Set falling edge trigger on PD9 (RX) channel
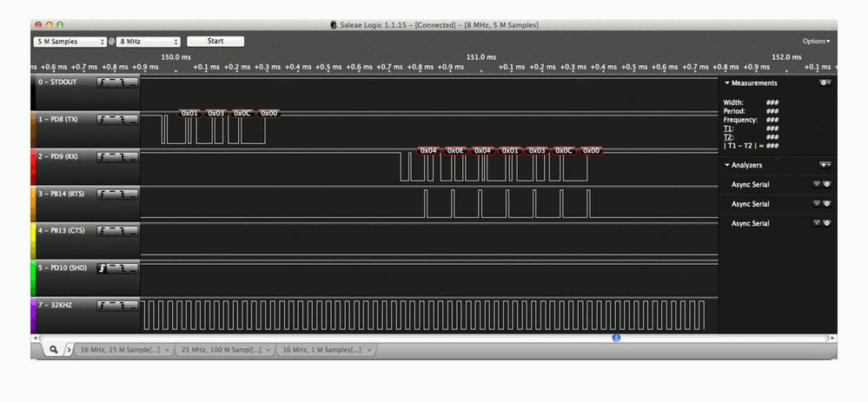The height and width of the screenshot is (402, 868). pyautogui.click(x=123, y=157)
